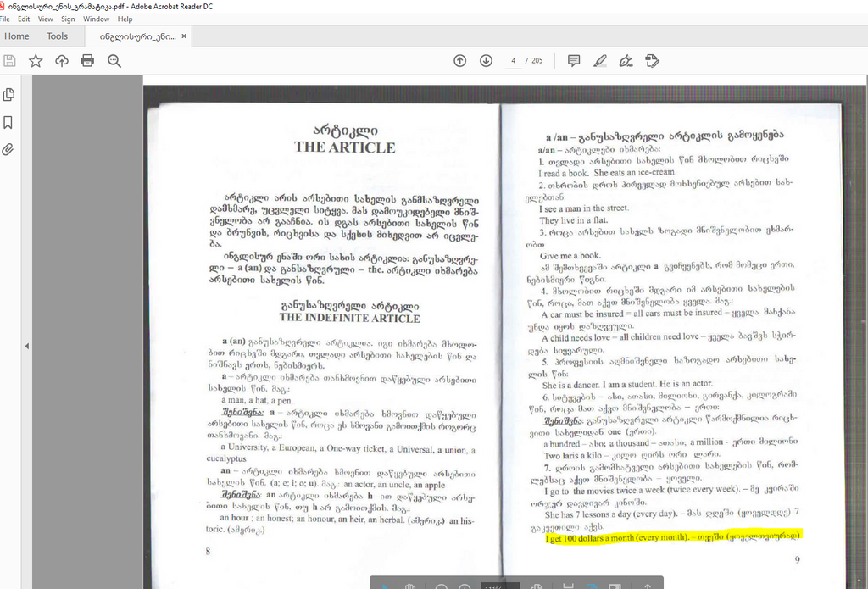Open the View menu
This screenshot has height=589, width=868.
(46, 19)
